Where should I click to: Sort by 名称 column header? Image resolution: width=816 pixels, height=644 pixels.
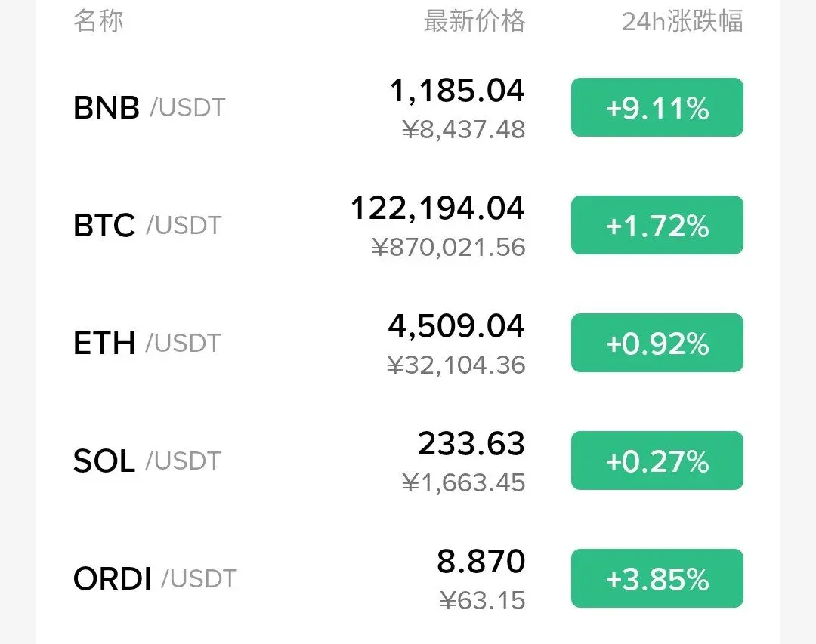[x=98, y=21]
